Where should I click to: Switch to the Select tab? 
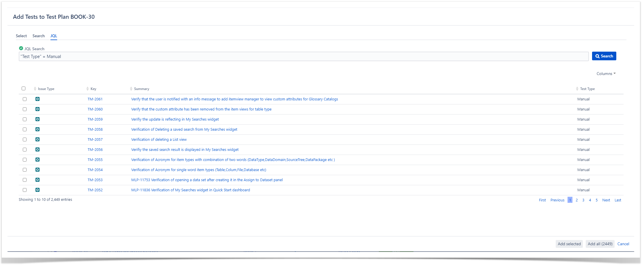pos(21,36)
